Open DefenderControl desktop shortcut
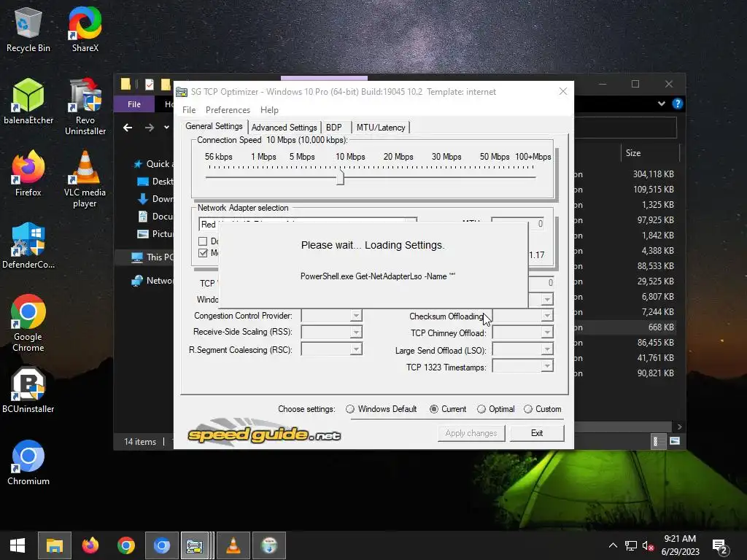 pos(28,246)
